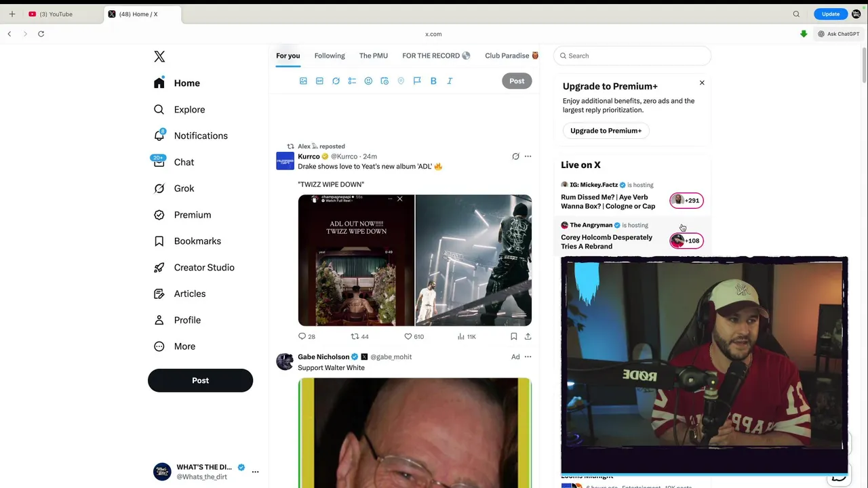Open Gabe Nicholson profile name
The height and width of the screenshot is (488, 868).
pyautogui.click(x=323, y=357)
